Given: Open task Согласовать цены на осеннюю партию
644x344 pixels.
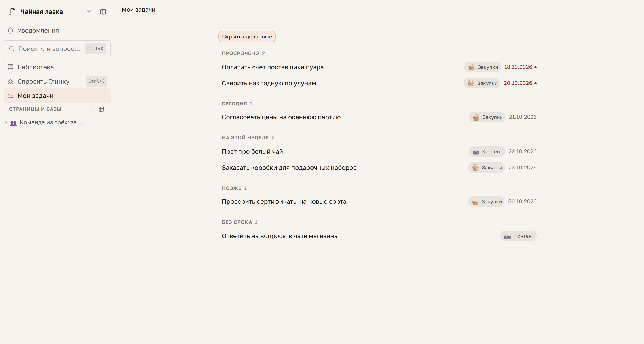Looking at the screenshot, I should (281, 117).
